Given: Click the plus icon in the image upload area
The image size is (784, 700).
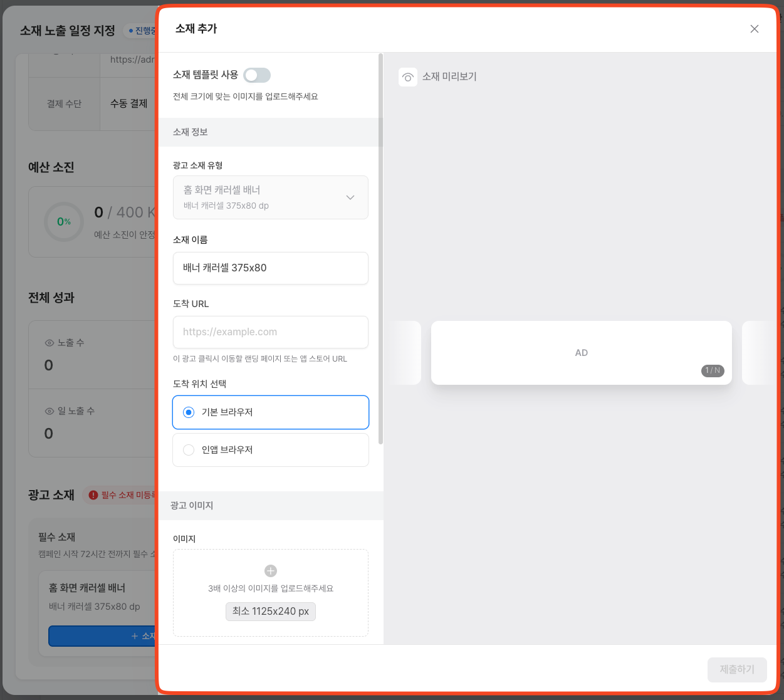Looking at the screenshot, I should (271, 571).
